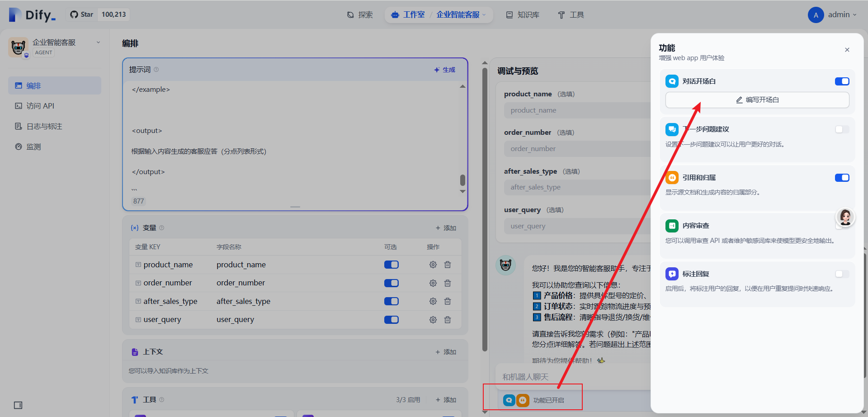Delete the after_sales_type variable
Screen dimensions: 868x417
tap(448, 301)
